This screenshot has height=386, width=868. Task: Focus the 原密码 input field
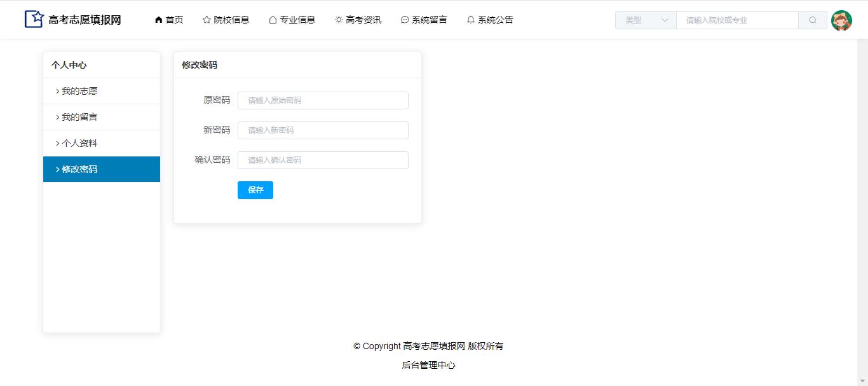click(x=323, y=100)
